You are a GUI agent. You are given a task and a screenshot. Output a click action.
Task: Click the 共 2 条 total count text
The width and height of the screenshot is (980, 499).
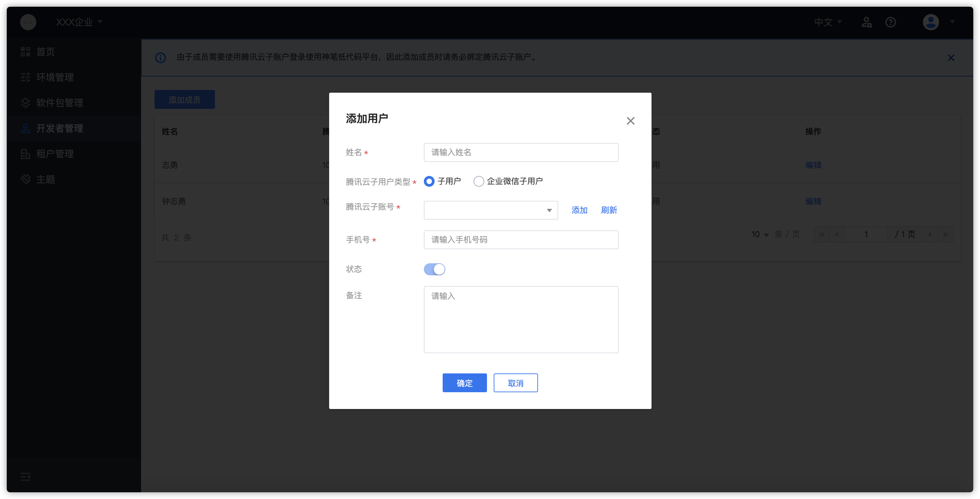point(177,238)
